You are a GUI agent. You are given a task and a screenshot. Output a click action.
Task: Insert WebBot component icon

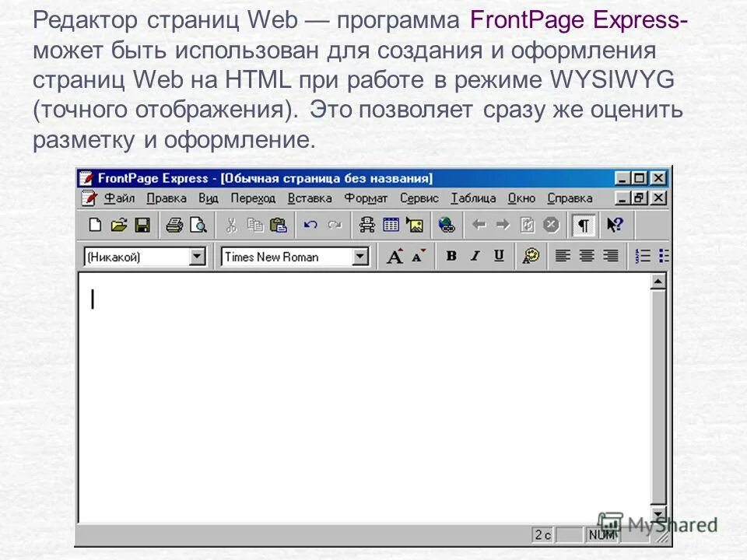(366, 224)
